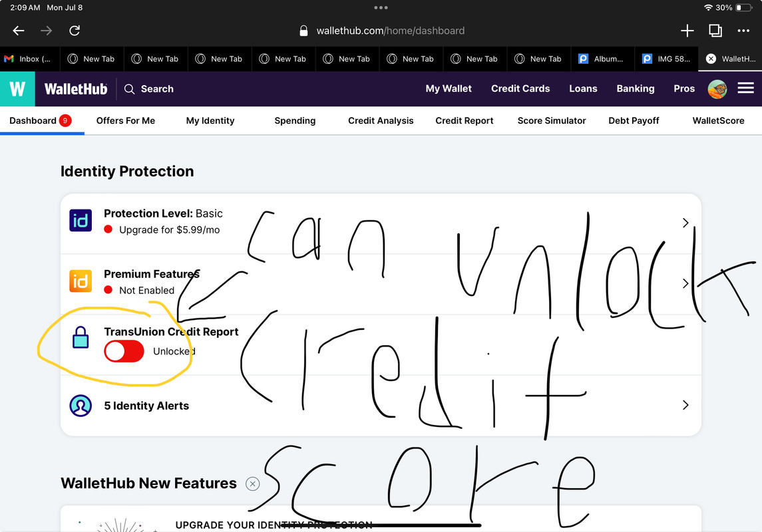
Task: Open the Score Simulator tab
Action: [552, 120]
